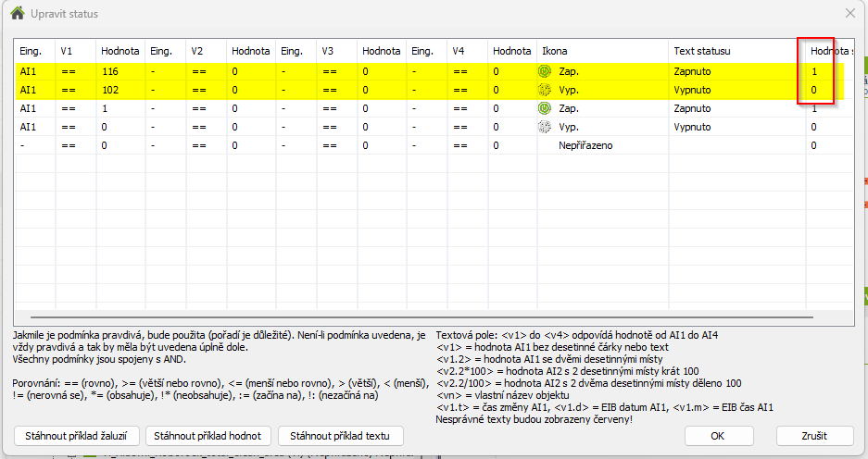Confirm the dialog with OK
Viewport: 868px width, 459px height.
click(x=717, y=436)
